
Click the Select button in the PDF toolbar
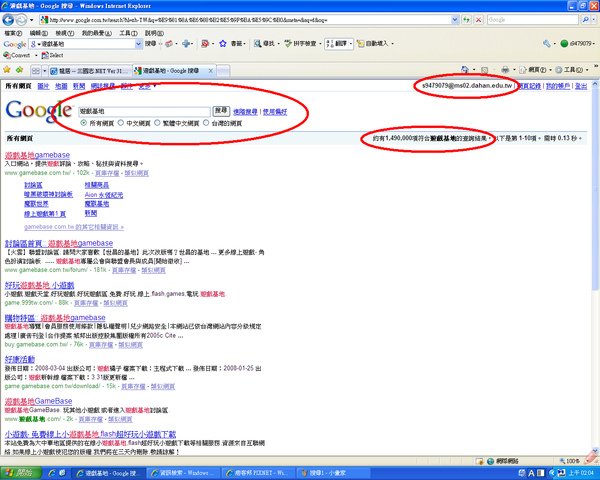tap(52, 56)
